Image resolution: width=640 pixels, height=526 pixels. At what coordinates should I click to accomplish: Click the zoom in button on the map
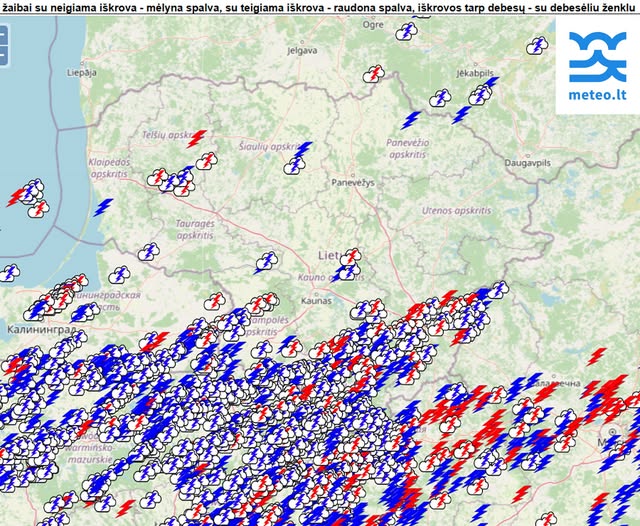coord(3,34)
